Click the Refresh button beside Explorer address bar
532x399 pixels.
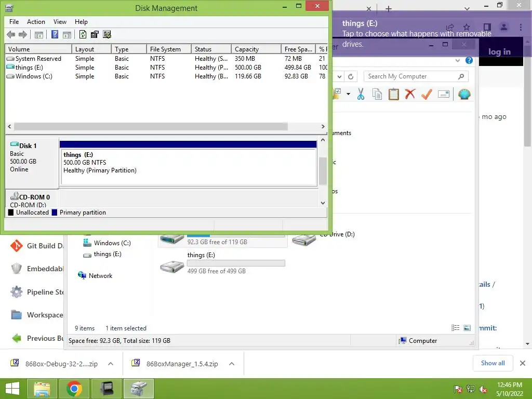(x=351, y=77)
